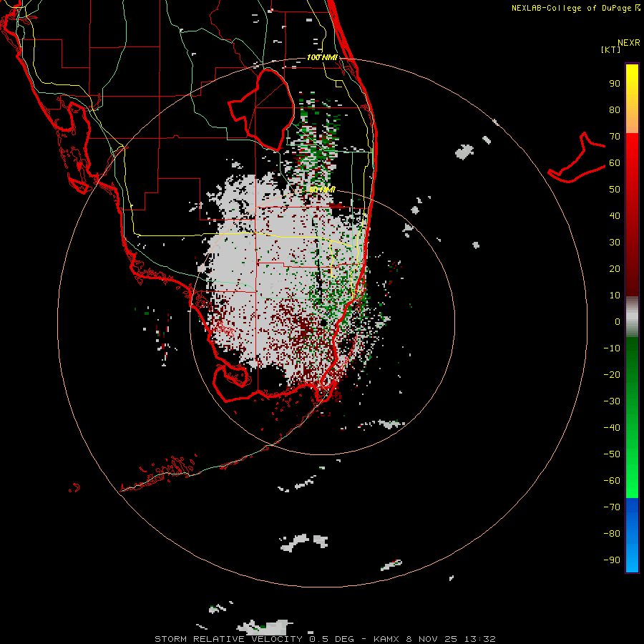Click the 60 value on velocity scale

[615, 162]
